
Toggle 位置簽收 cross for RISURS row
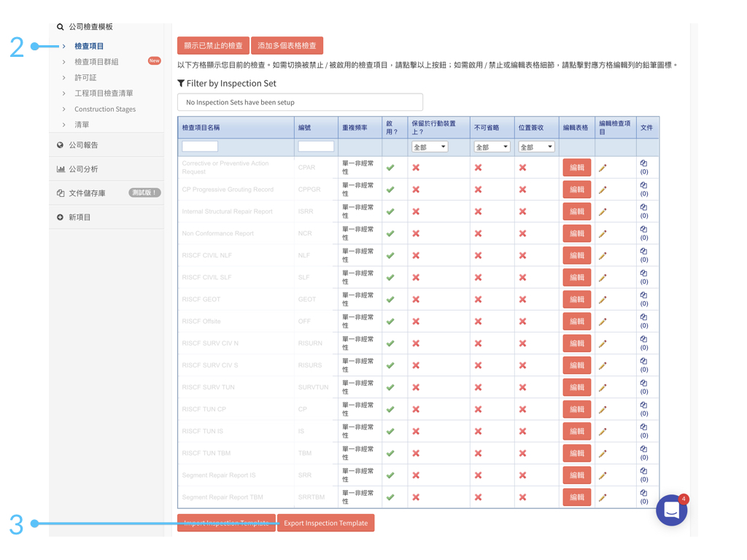click(x=522, y=365)
